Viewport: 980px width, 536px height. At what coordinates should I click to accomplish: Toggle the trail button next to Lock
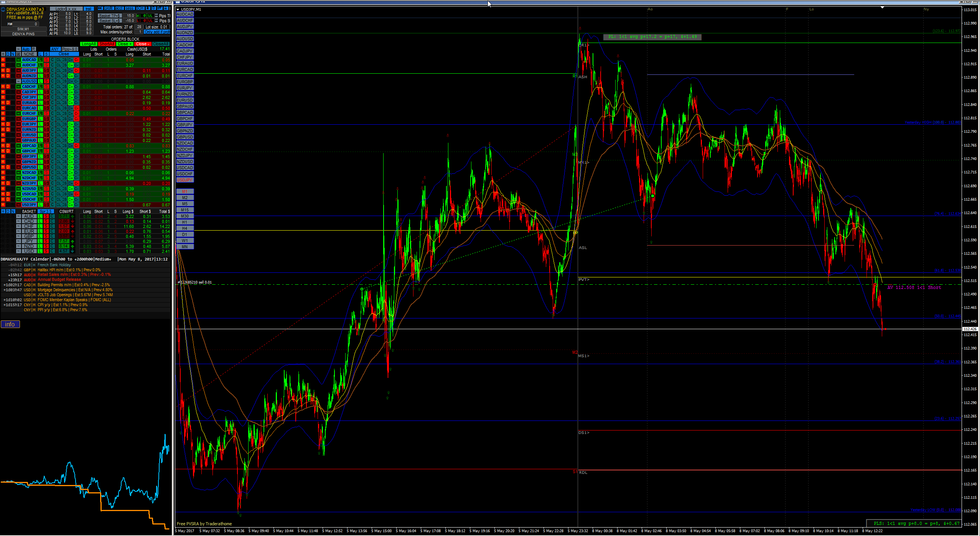pyautogui.click(x=89, y=9)
